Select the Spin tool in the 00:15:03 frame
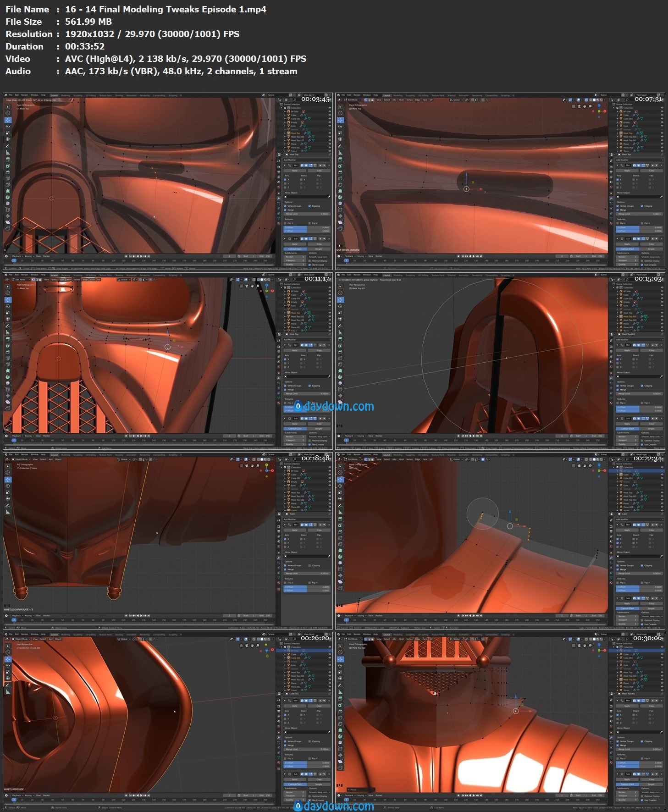The height and width of the screenshot is (812, 668). pyautogui.click(x=340, y=377)
